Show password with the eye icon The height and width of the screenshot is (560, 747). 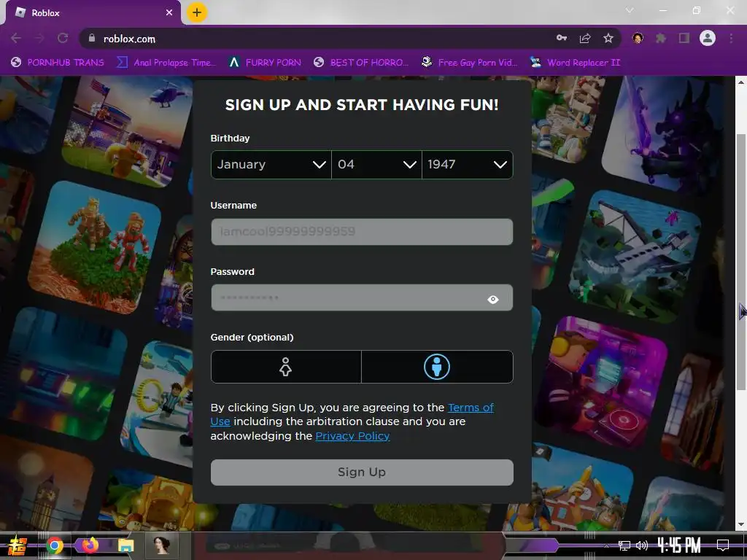[493, 300]
